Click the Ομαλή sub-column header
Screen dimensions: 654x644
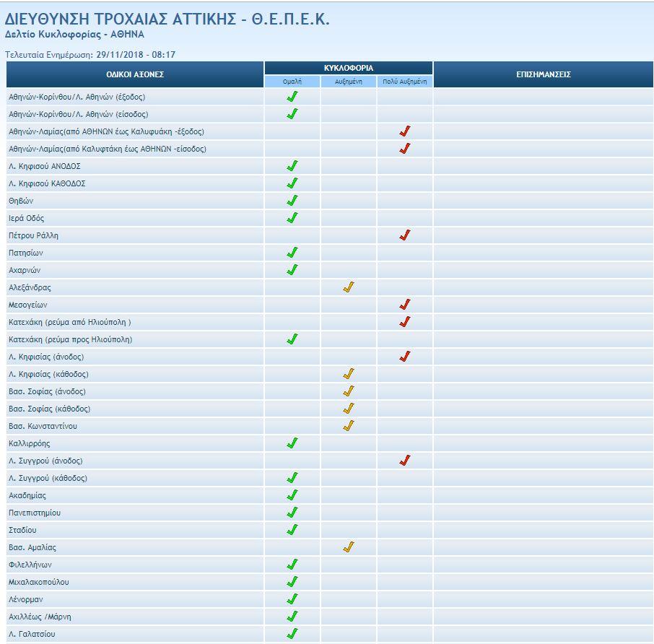[x=292, y=82]
